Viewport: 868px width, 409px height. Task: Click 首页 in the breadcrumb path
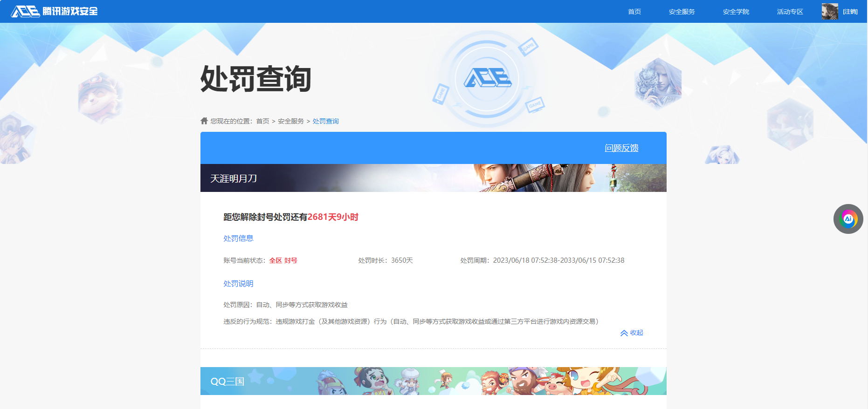pyautogui.click(x=262, y=121)
